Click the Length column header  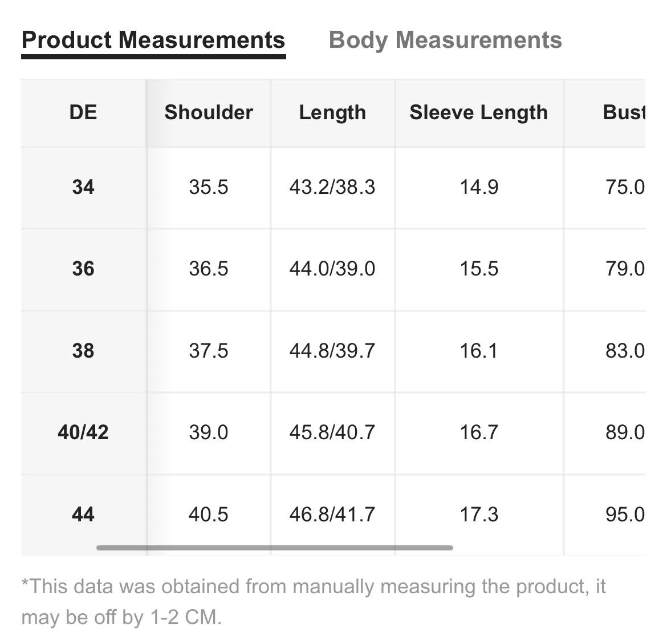333,113
